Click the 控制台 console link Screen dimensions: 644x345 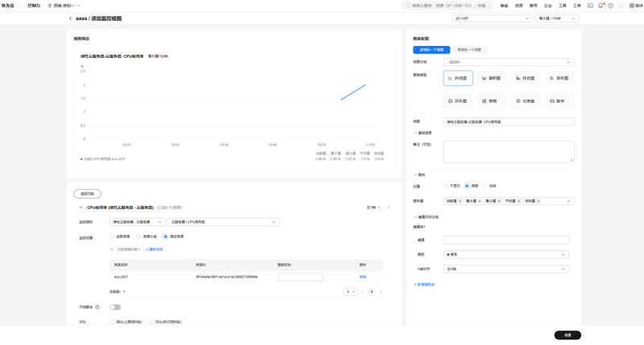point(34,6)
